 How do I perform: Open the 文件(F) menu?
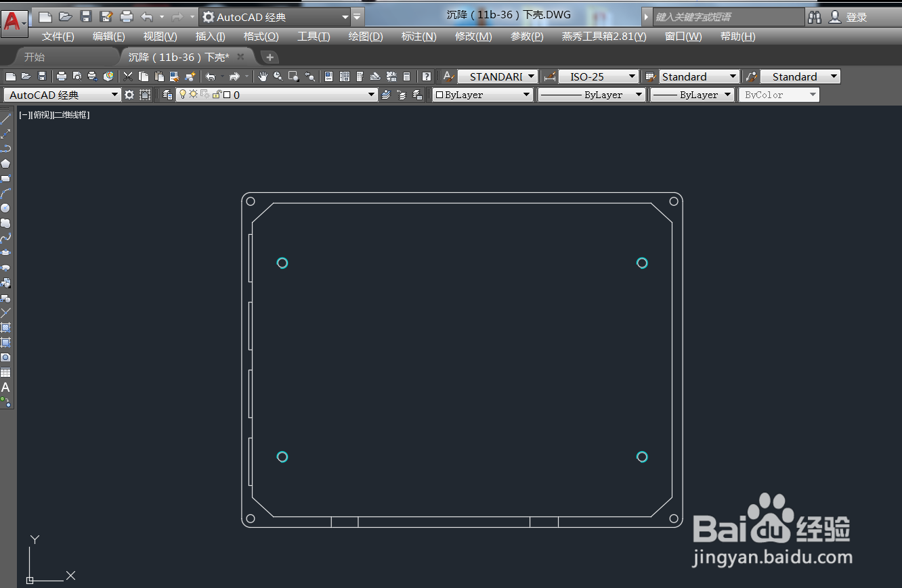point(58,37)
